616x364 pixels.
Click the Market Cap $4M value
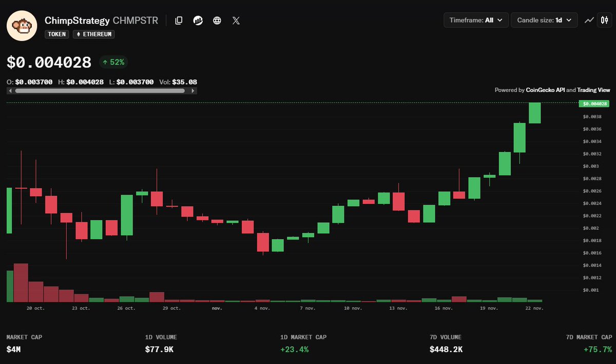point(14,350)
